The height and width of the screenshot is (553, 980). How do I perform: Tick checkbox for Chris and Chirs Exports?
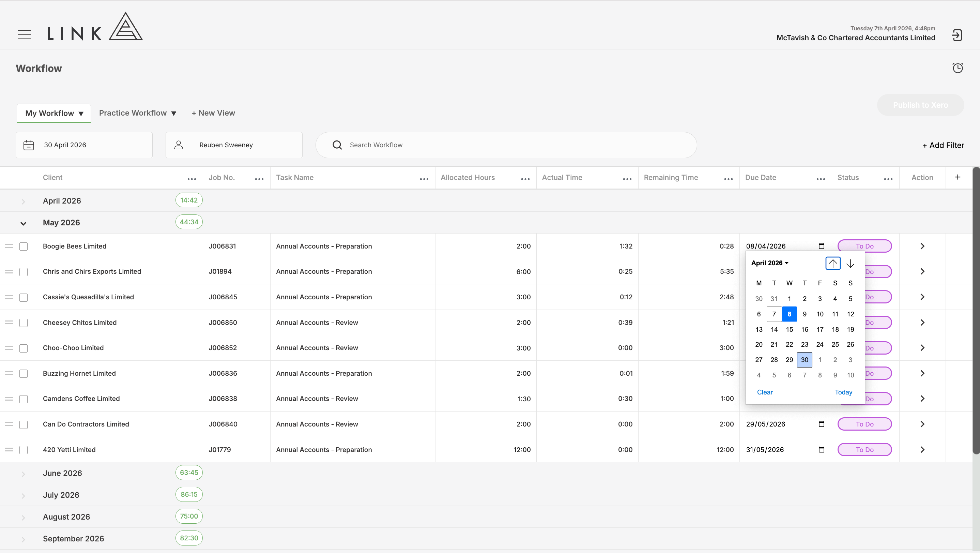pyautogui.click(x=24, y=272)
